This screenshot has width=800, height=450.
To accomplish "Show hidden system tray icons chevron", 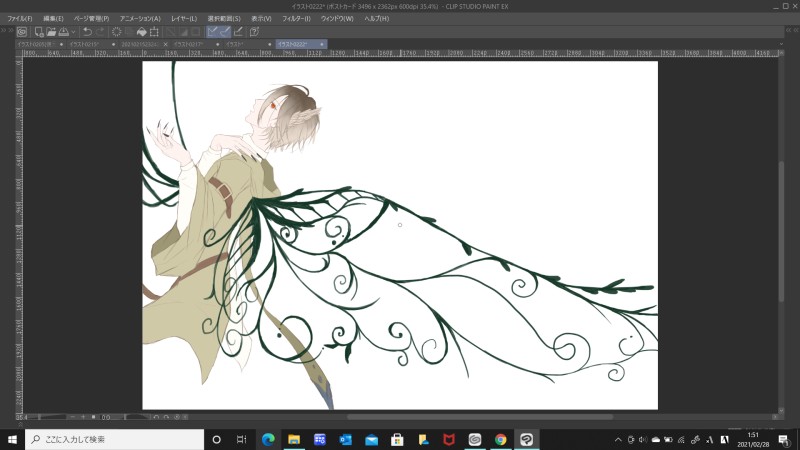I will pos(619,439).
